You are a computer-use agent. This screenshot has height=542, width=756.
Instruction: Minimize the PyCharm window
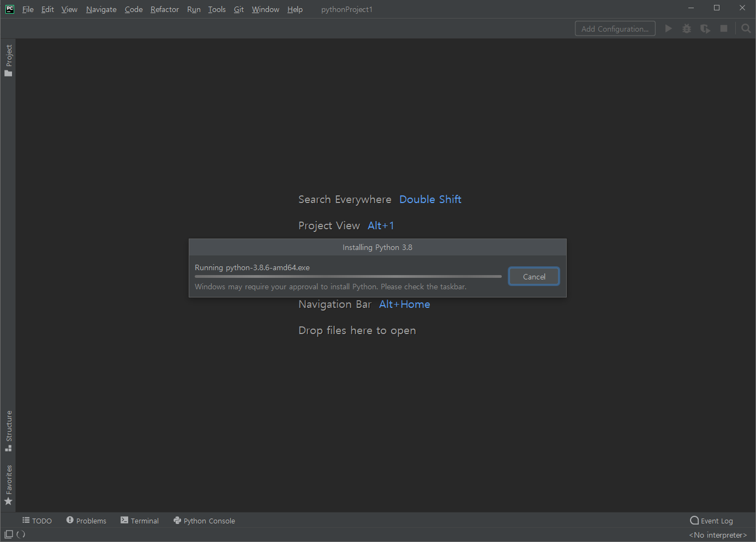tap(691, 8)
